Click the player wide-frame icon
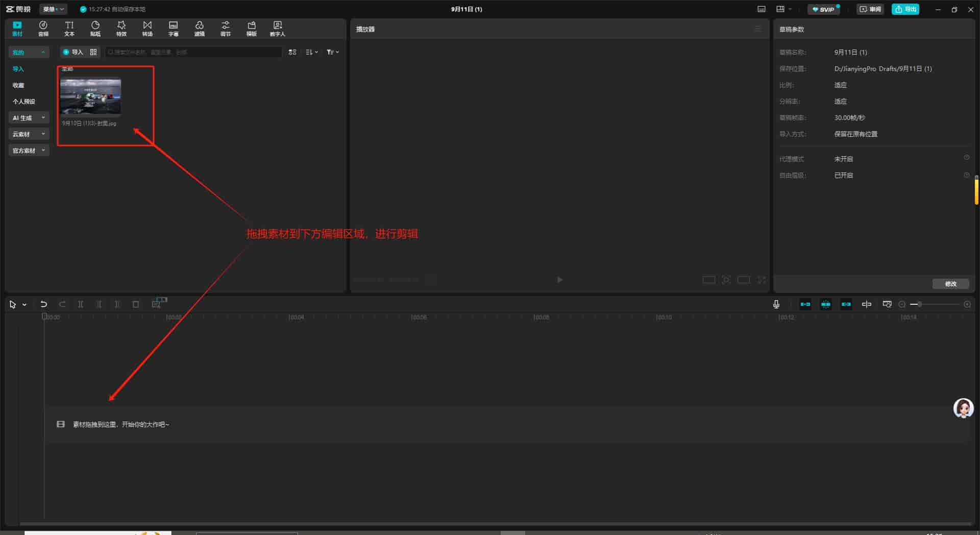This screenshot has width=980, height=535. pos(744,280)
